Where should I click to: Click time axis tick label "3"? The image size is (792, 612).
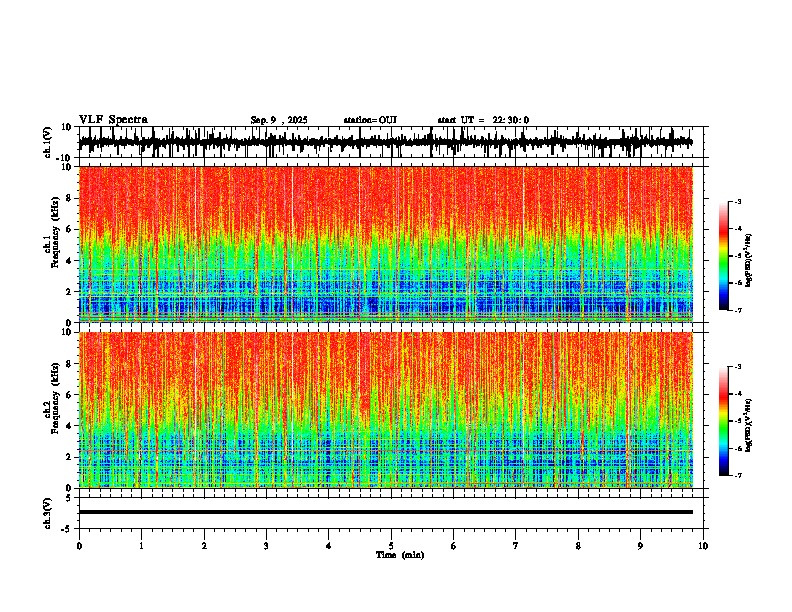(x=266, y=546)
